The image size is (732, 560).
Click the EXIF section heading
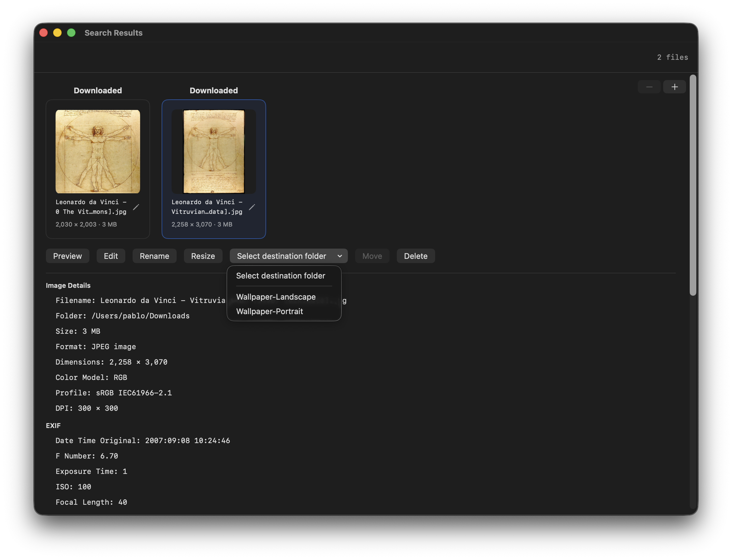click(x=53, y=426)
